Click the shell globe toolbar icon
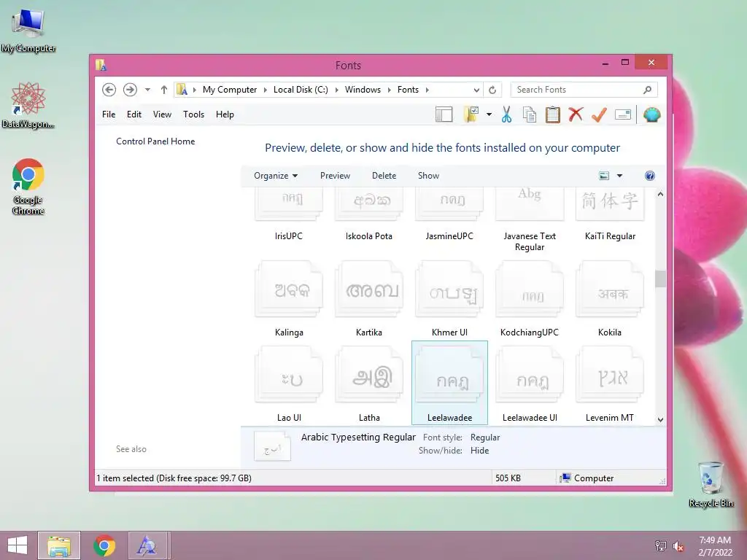747x560 pixels. point(651,114)
